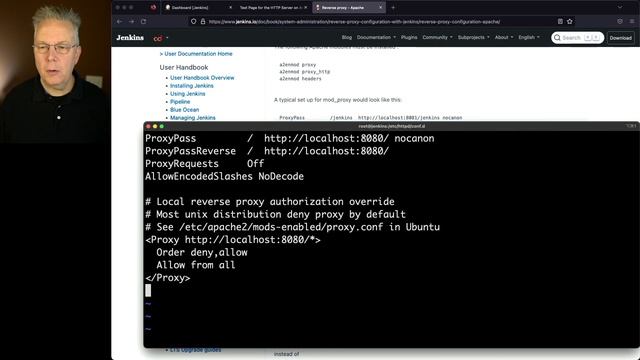Screen dimensions: 640x360
Task: Expand the Community dropdown menu
Action: 437,38
